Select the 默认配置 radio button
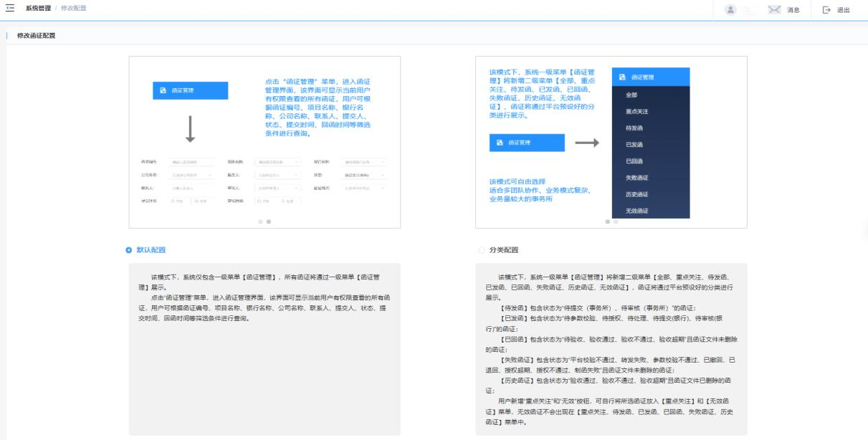The width and height of the screenshot is (868, 440). (x=129, y=250)
